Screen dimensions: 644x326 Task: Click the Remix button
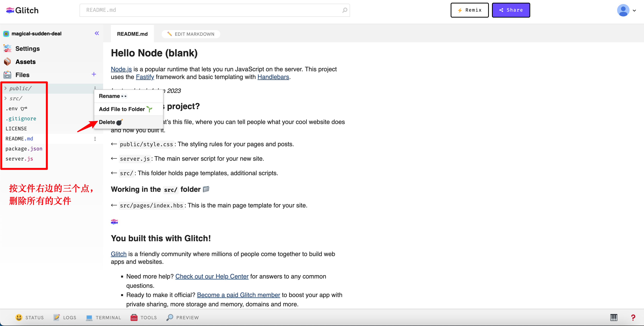click(x=470, y=10)
